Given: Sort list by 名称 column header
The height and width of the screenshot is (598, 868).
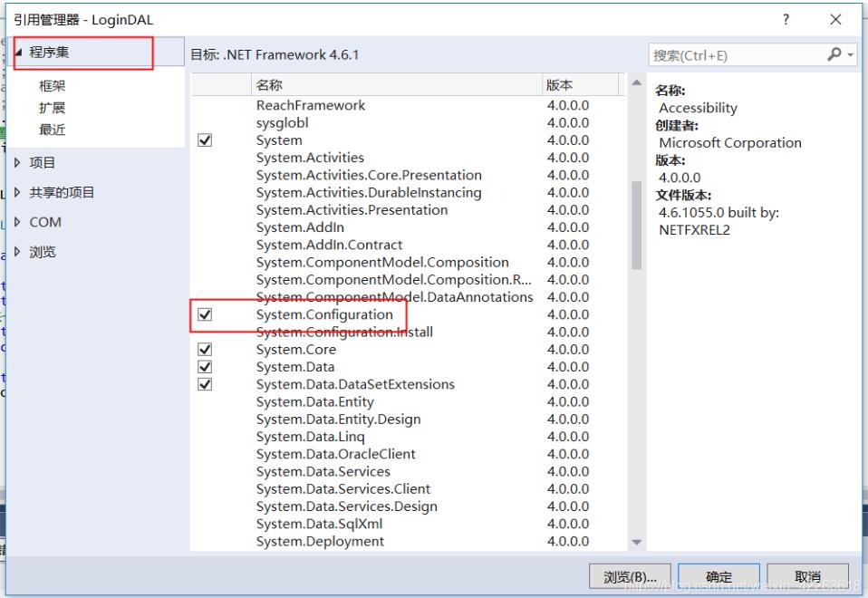Looking at the screenshot, I should coord(396,85).
